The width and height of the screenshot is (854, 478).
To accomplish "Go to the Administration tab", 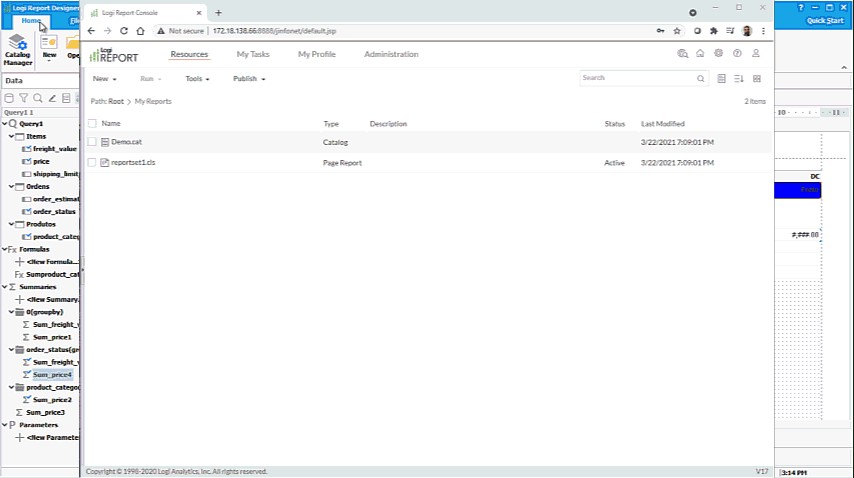I will [x=391, y=54].
